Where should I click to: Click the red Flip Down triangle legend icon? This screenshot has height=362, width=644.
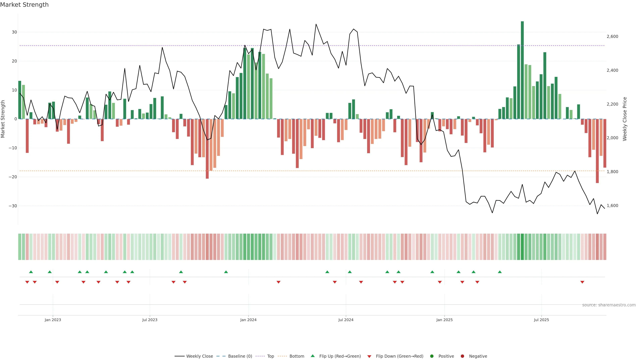(x=369, y=356)
